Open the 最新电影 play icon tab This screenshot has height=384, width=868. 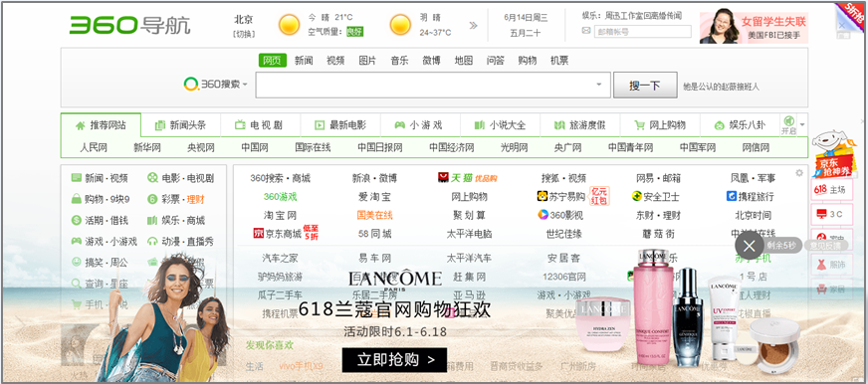[x=339, y=125]
